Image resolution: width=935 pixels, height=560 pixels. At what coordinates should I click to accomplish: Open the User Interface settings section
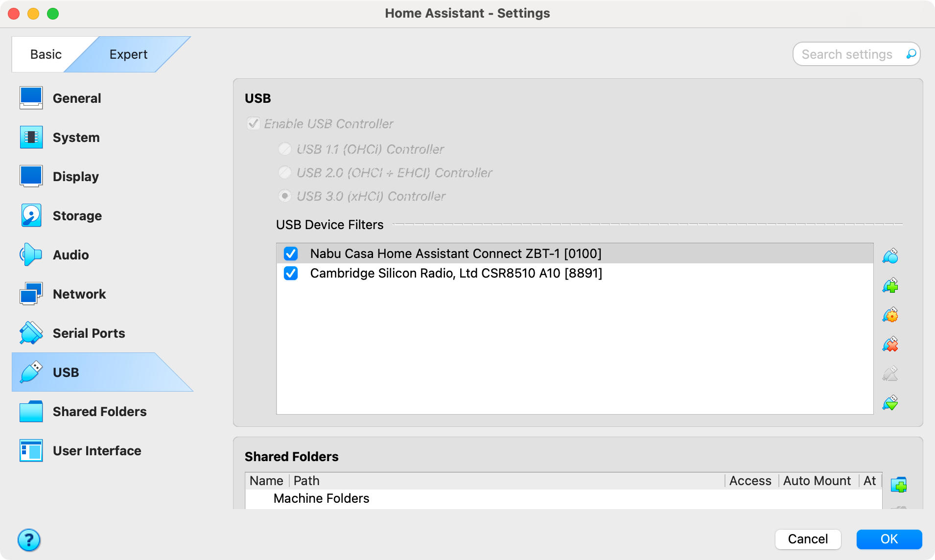click(x=96, y=451)
